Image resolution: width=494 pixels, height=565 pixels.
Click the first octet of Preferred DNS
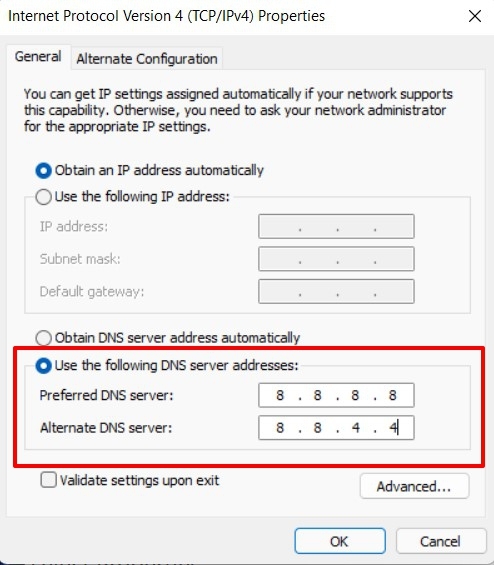pyautogui.click(x=280, y=395)
